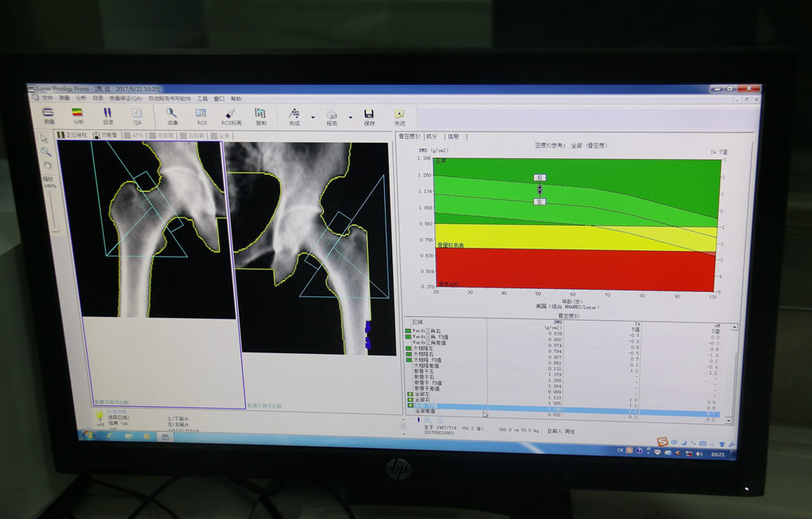Click the 测量 (Measure) toolbar icon

pyautogui.click(x=49, y=115)
